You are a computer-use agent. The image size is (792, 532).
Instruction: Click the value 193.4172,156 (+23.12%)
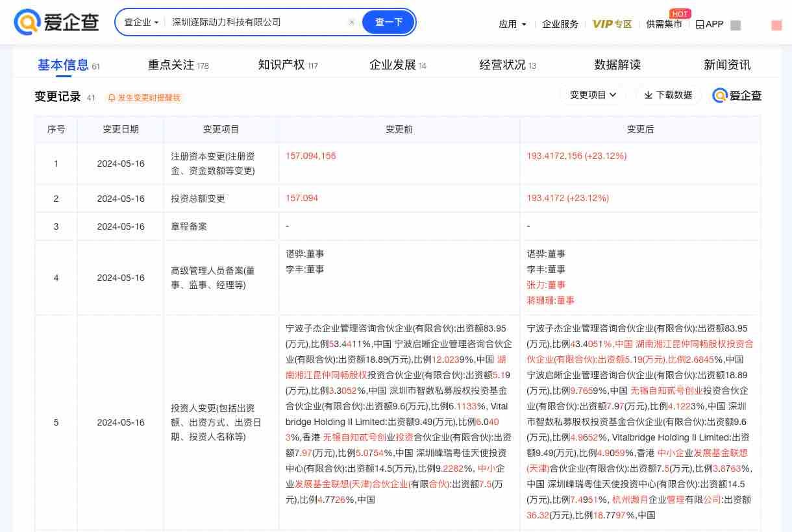(577, 156)
